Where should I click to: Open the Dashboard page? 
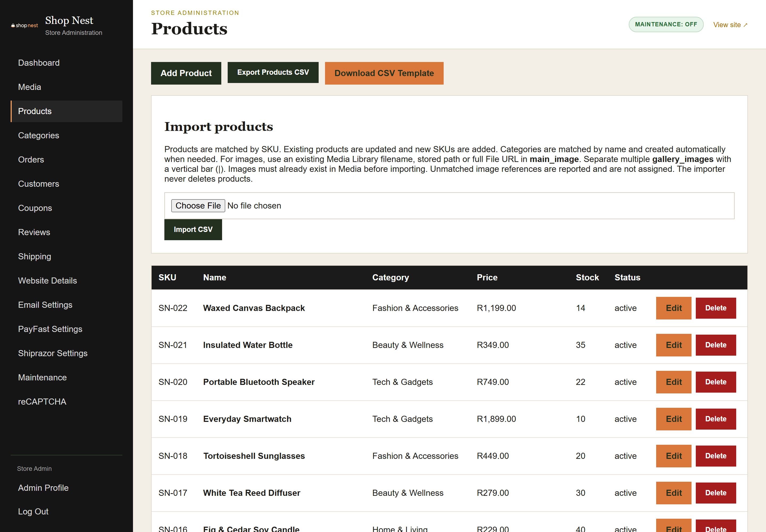[x=66, y=63]
